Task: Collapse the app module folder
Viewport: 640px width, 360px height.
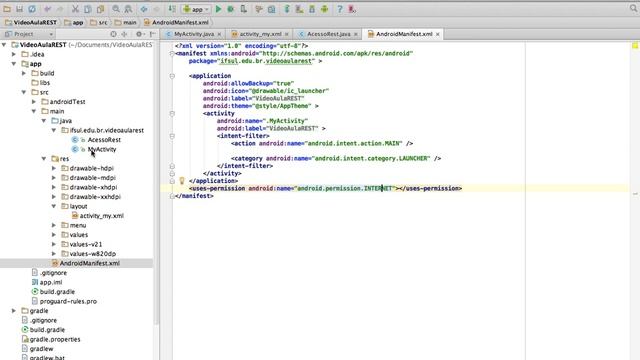Action: coord(14,64)
